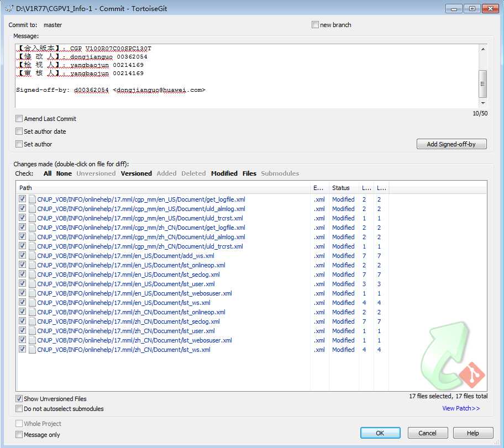Image resolution: width=504 pixels, height=448 pixels.
Task: Click file icon of en_US lst_seclog.xml
Action: click(32, 275)
